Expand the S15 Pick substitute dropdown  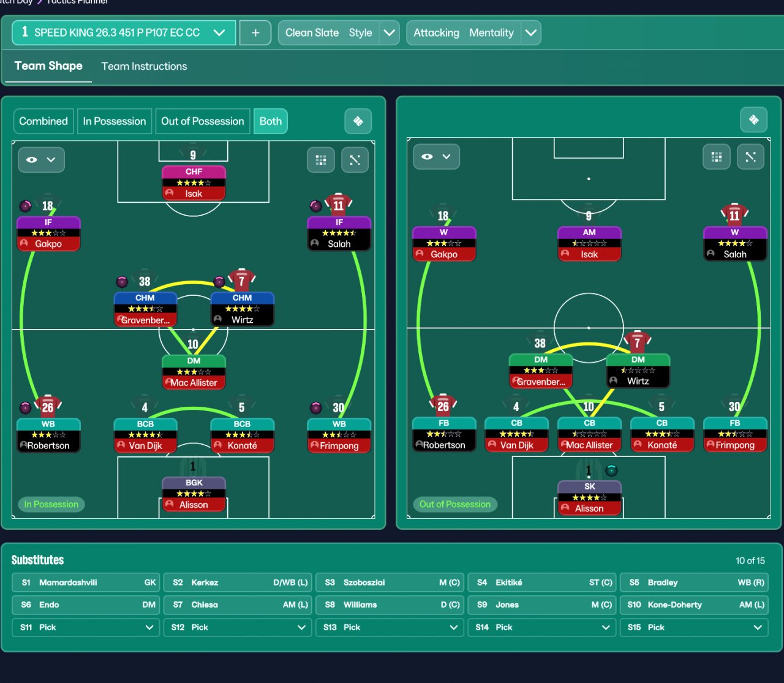point(694,627)
